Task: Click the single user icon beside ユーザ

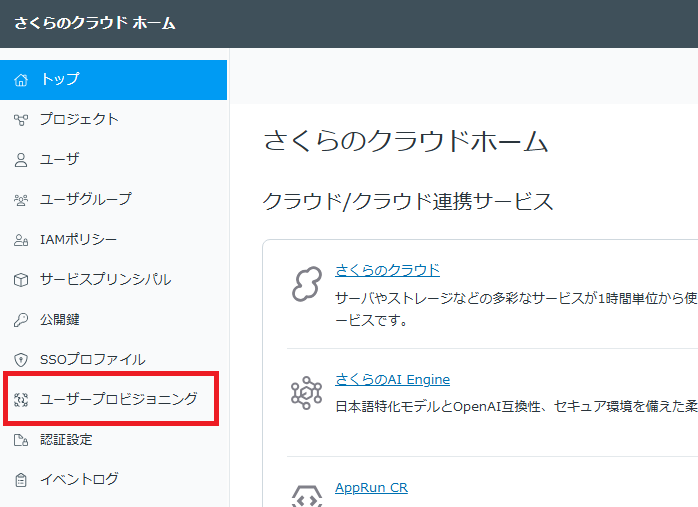Action: [21, 160]
